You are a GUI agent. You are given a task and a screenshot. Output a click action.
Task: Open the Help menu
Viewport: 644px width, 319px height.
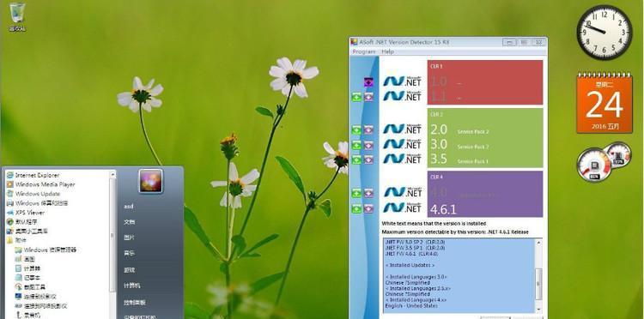387,51
